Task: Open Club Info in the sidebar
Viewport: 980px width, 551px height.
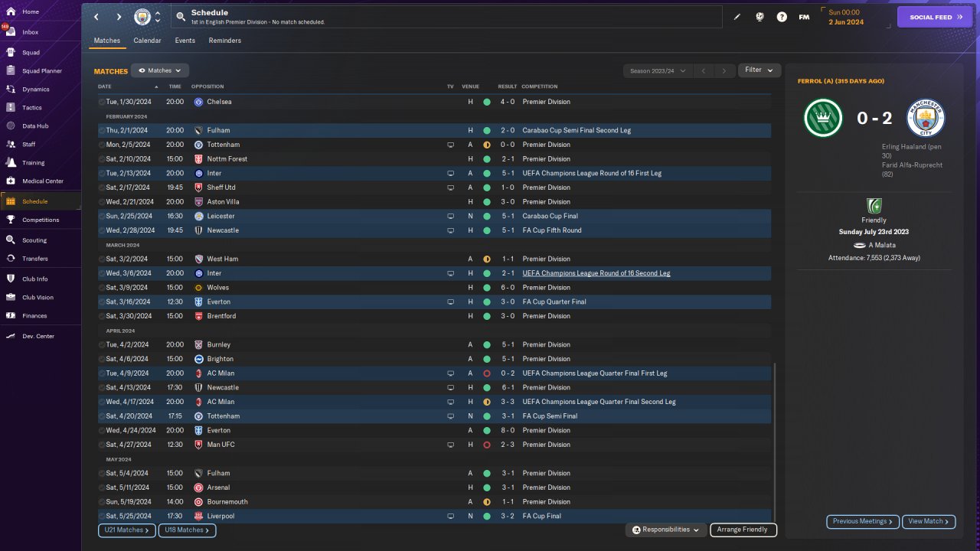Action: (x=40, y=279)
